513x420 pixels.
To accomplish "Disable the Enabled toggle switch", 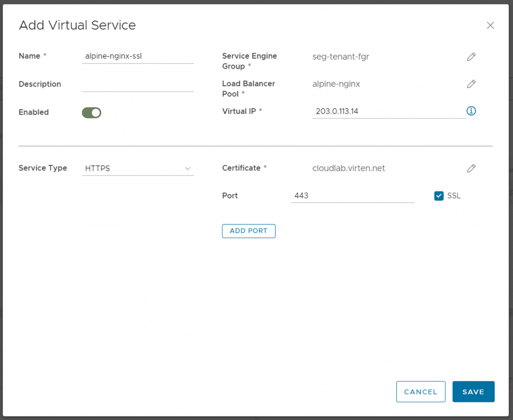I will click(x=91, y=112).
